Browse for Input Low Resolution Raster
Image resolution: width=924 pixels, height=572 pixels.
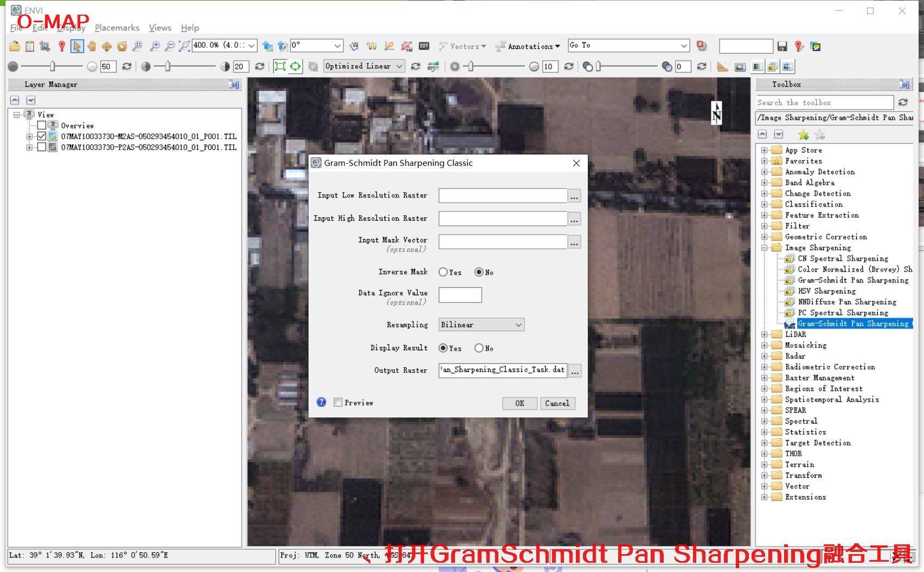[x=574, y=196]
